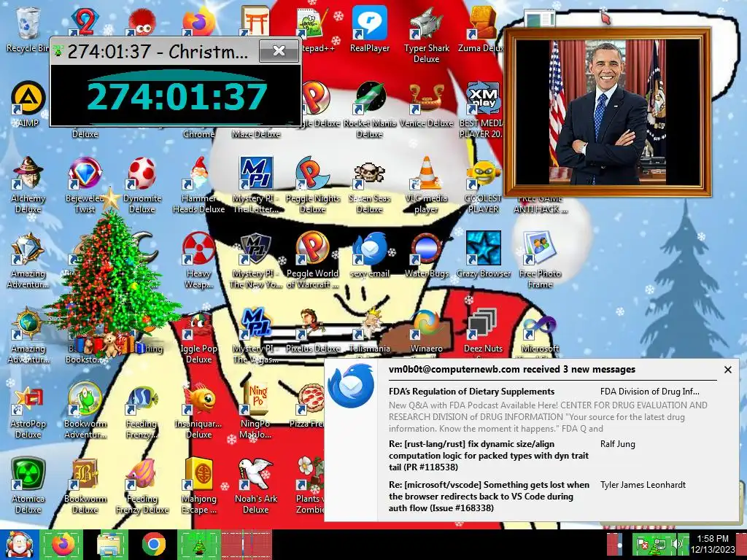Launch Peggle Nights Deluxe

click(x=312, y=184)
